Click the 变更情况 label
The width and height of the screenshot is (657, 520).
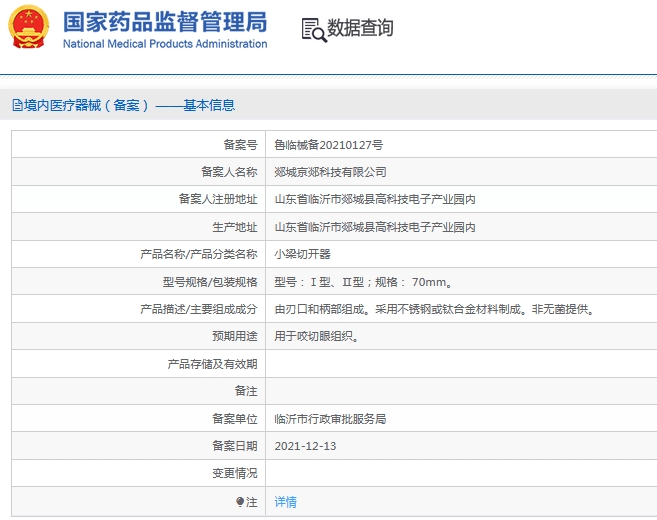235,473
